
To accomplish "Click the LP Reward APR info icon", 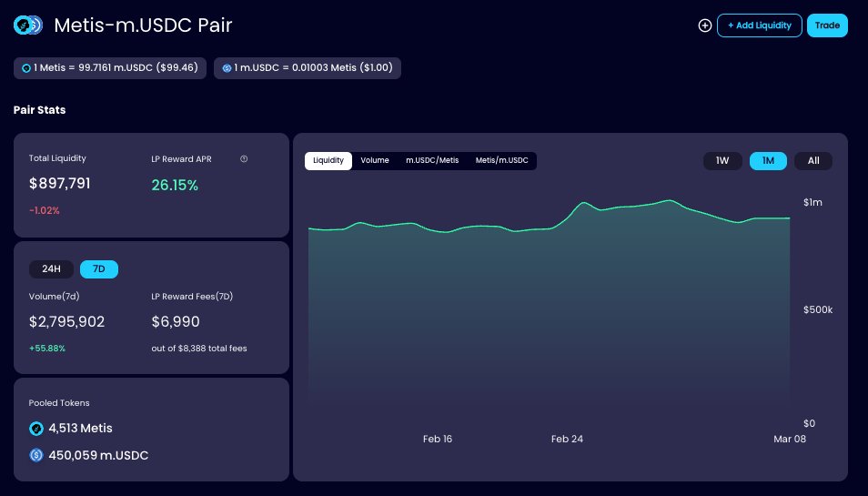I will pyautogui.click(x=244, y=159).
